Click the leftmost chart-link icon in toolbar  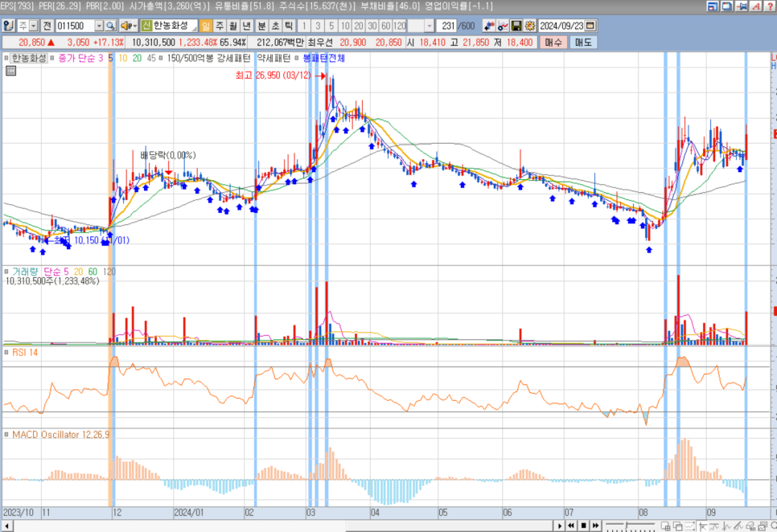8,26
